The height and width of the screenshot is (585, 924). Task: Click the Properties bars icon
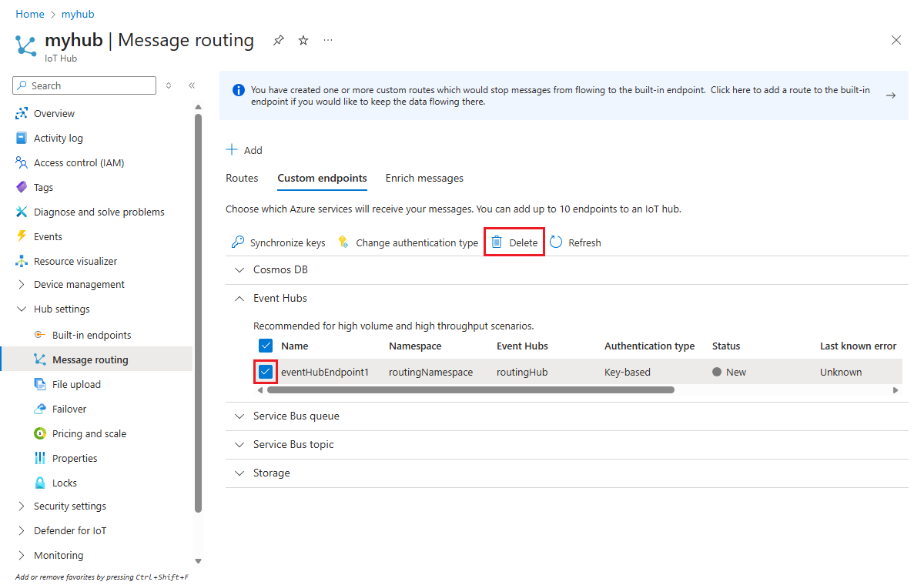[x=40, y=458]
